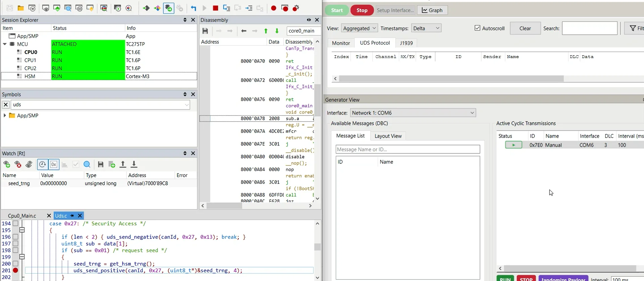
Task: Open the View Aggregated dropdown
Action: click(x=359, y=28)
